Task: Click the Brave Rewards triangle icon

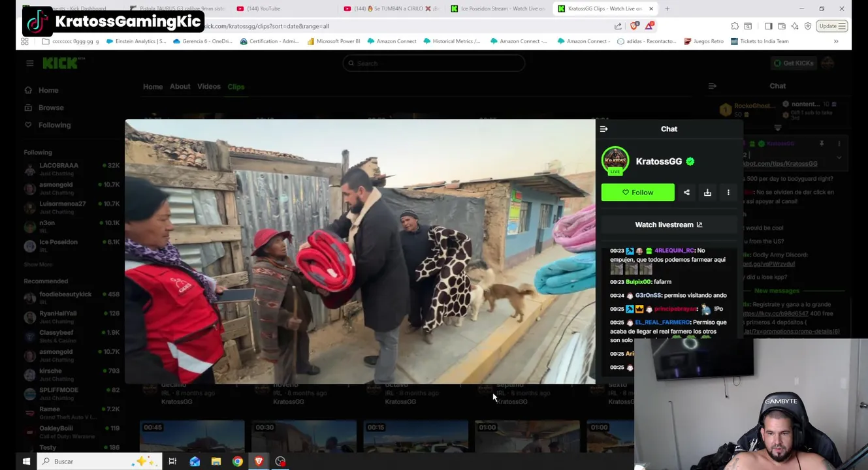Action: 649,26
